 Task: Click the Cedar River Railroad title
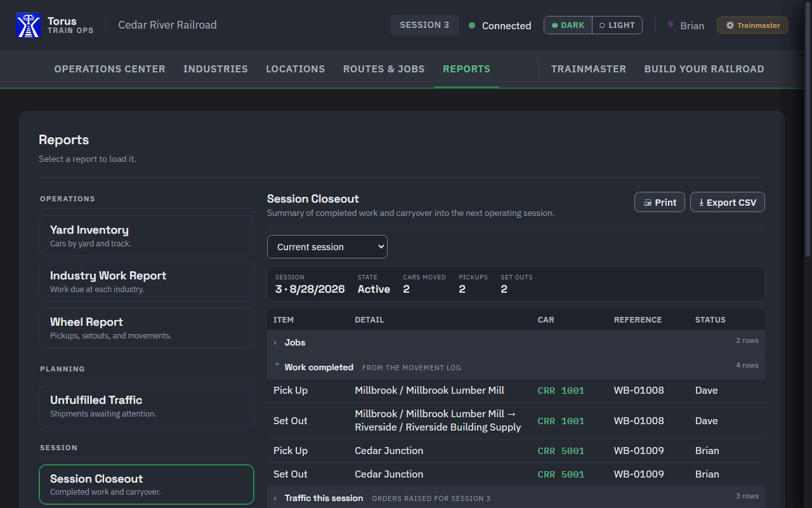[167, 25]
